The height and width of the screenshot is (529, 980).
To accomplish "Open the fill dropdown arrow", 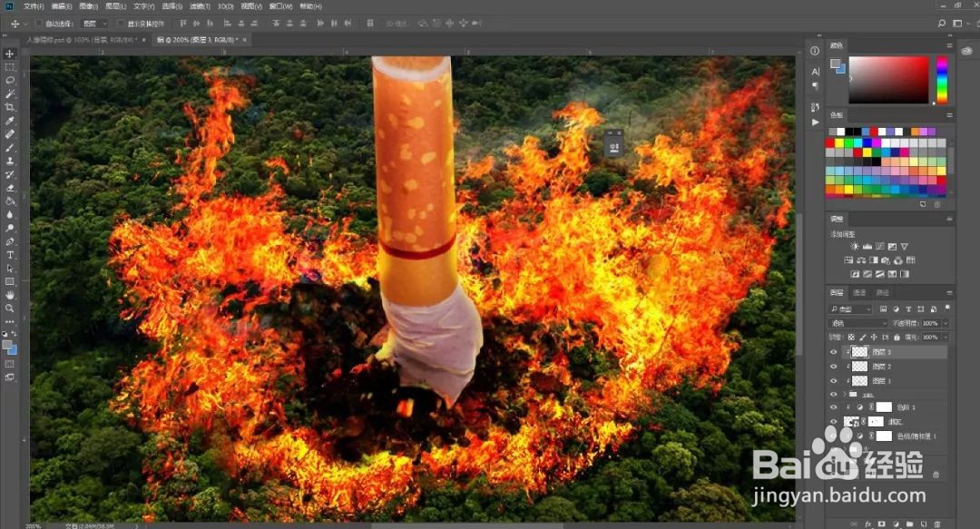I will coord(945,337).
